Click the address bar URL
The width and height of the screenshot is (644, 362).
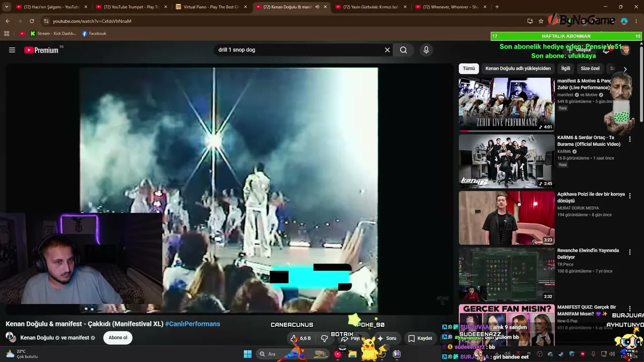92,21
